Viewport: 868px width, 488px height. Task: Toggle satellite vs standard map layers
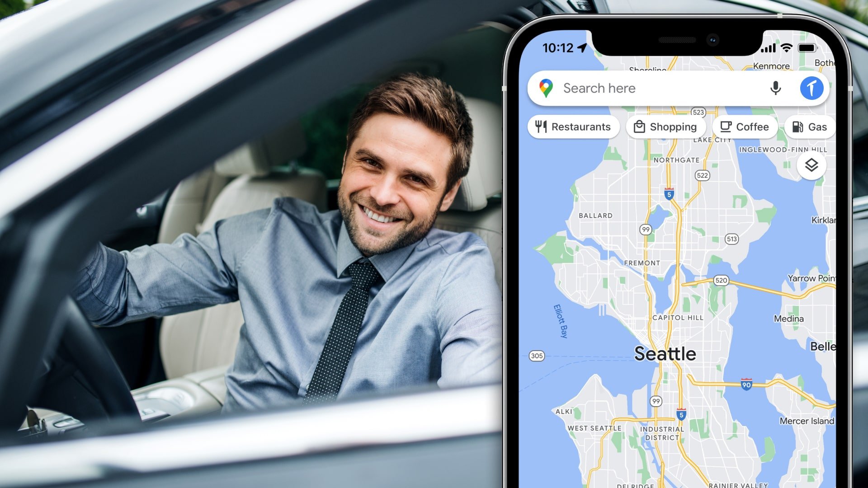pos(812,164)
